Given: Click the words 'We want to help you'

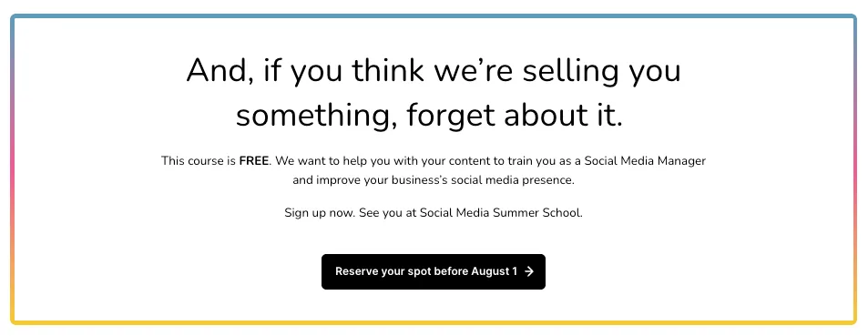Looking at the screenshot, I should point(323,161).
